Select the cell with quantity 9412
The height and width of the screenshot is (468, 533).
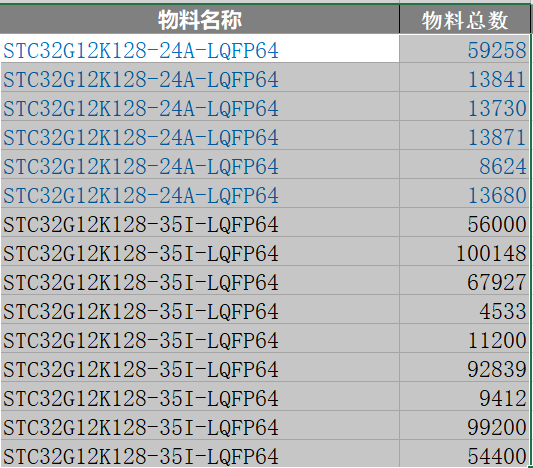tap(464, 396)
